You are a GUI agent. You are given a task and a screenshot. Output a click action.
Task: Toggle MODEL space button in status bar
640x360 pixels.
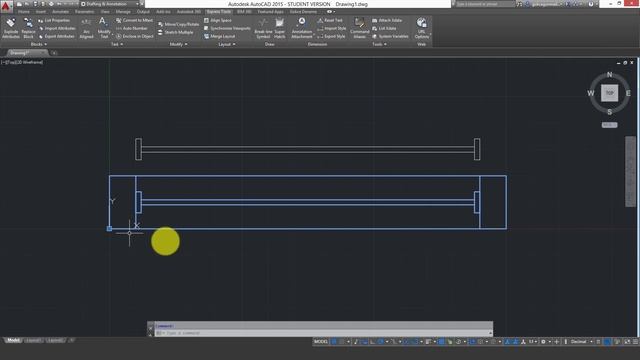321,342
